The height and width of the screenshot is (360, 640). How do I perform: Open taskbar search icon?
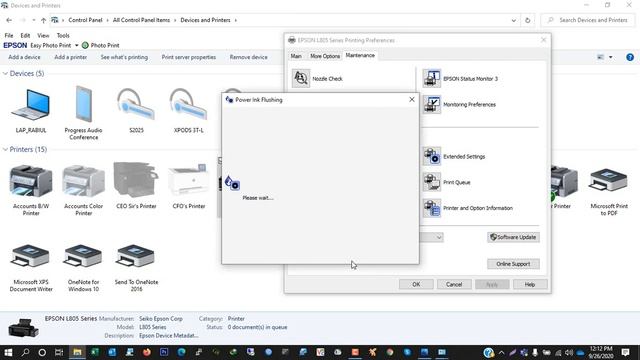(25, 352)
